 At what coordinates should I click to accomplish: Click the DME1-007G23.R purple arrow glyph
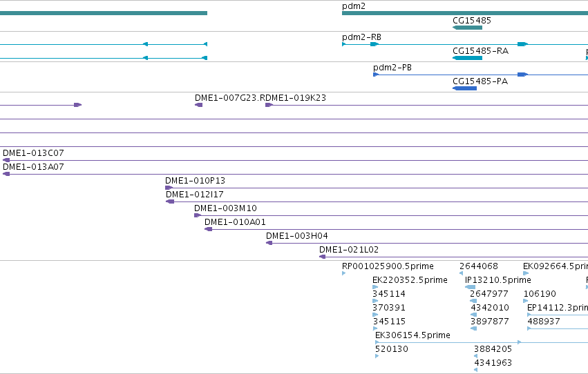[199, 105]
